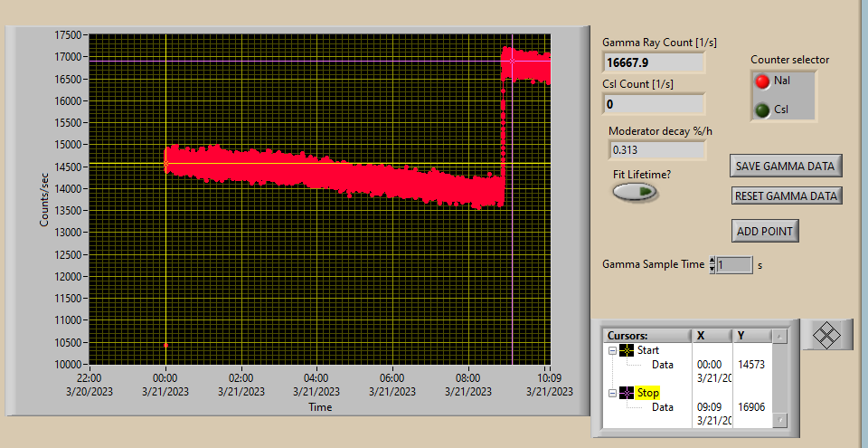Select the highlighted Stop row in legend
868x448 pixels.
point(647,393)
